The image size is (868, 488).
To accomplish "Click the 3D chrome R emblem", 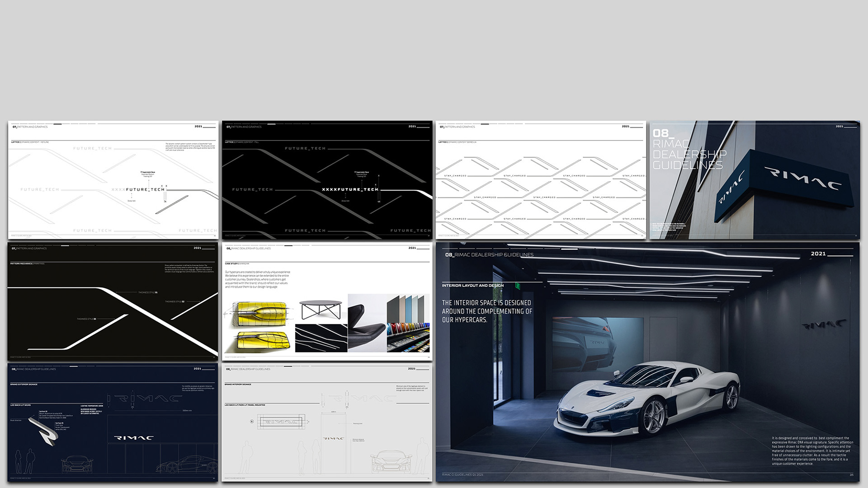I will pos(44,432).
